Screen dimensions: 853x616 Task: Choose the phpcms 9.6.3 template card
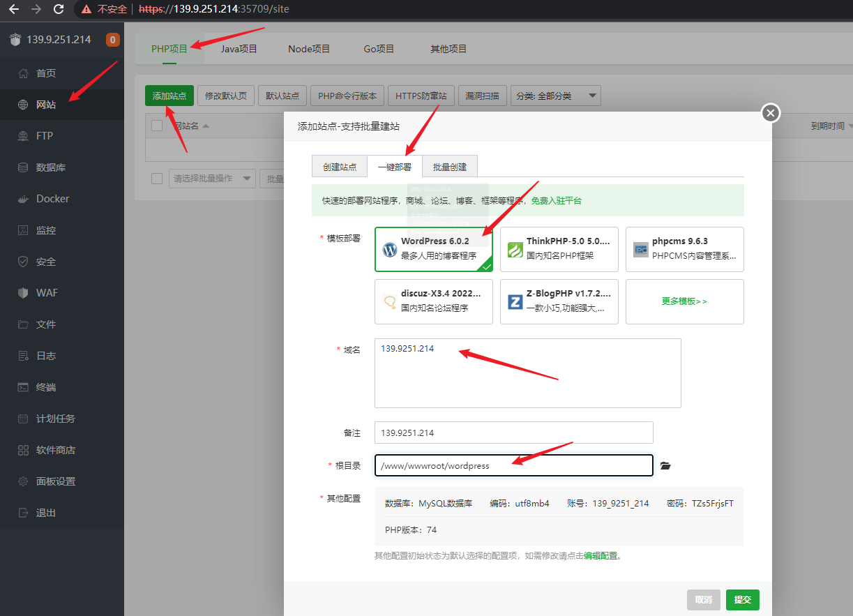pos(685,249)
